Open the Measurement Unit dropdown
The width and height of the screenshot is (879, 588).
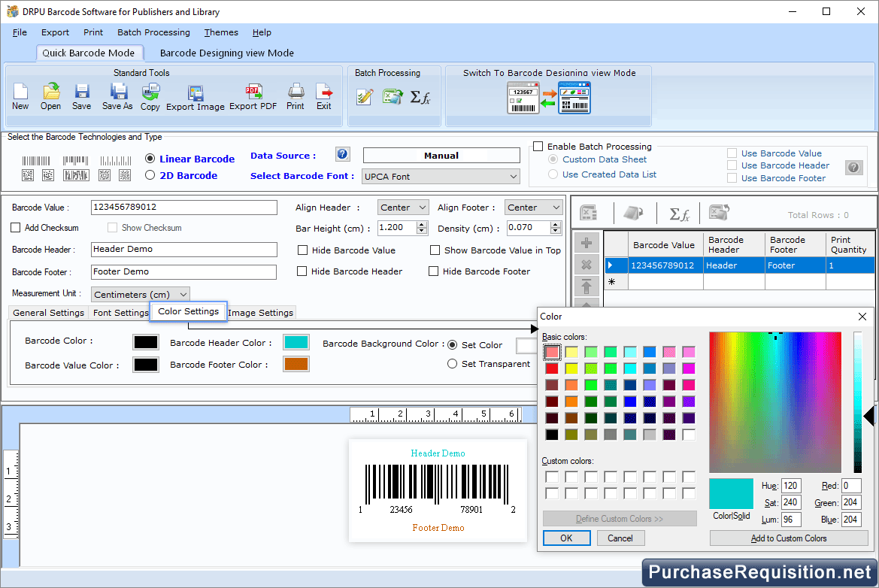tap(140, 294)
